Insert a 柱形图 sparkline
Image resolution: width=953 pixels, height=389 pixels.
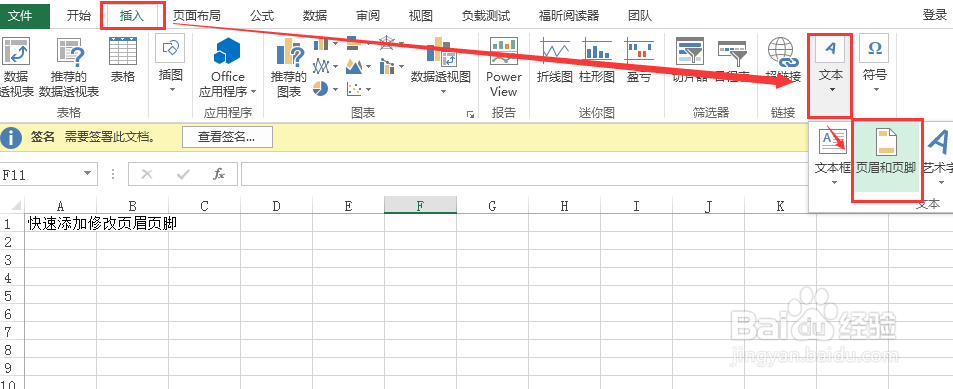click(596, 60)
